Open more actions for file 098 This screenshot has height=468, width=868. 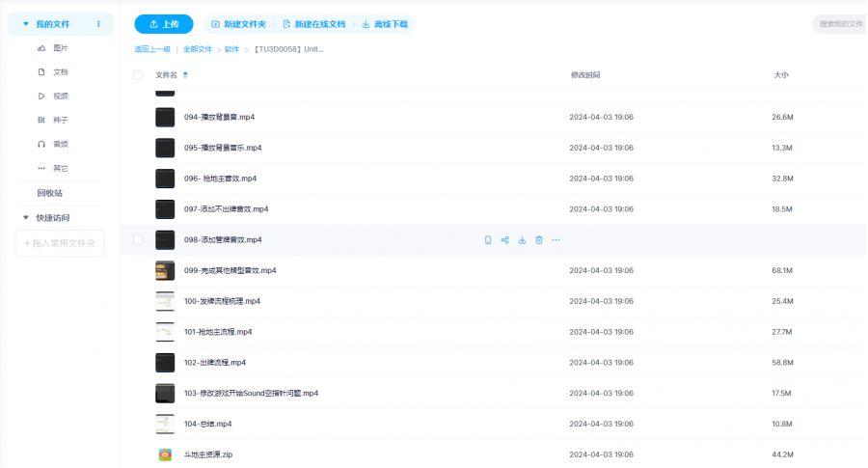pos(556,240)
